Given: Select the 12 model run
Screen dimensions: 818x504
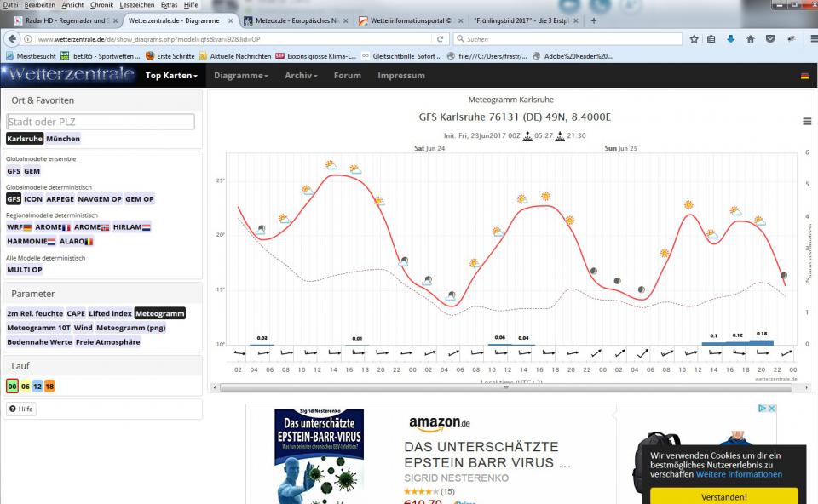Looking at the screenshot, I should (37, 387).
